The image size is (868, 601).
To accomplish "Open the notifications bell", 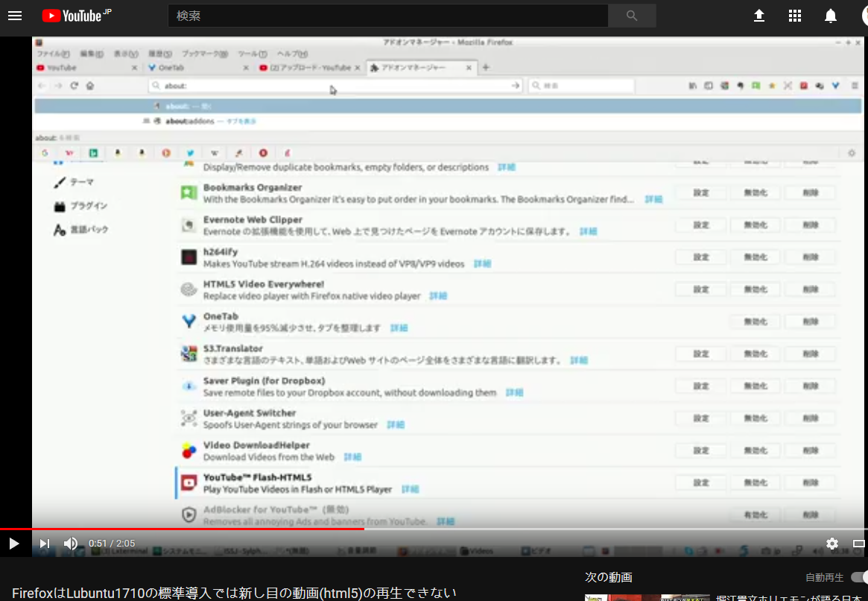I will click(x=831, y=16).
